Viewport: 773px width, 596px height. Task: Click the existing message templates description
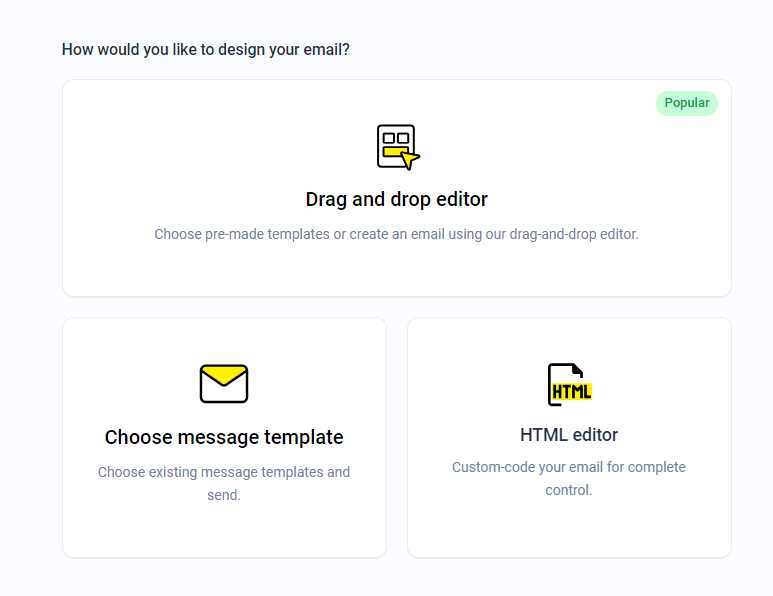click(224, 483)
